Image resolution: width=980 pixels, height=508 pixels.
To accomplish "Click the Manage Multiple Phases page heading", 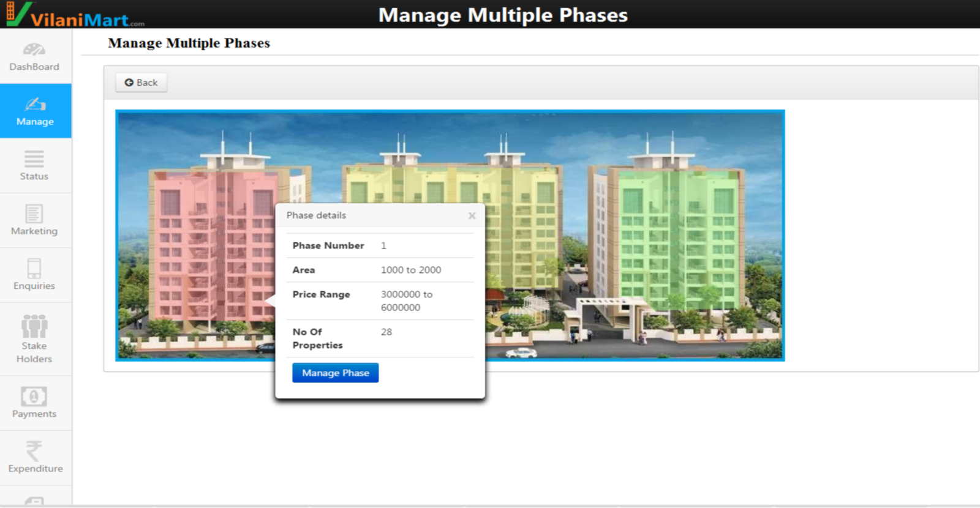I will pos(189,43).
